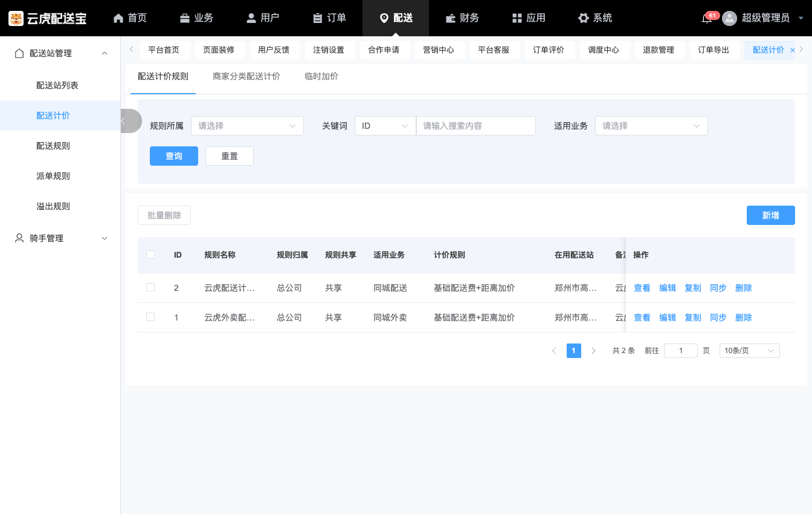Switch to the 临时加价 tab
Viewport: 812px width, 514px height.
(x=321, y=76)
